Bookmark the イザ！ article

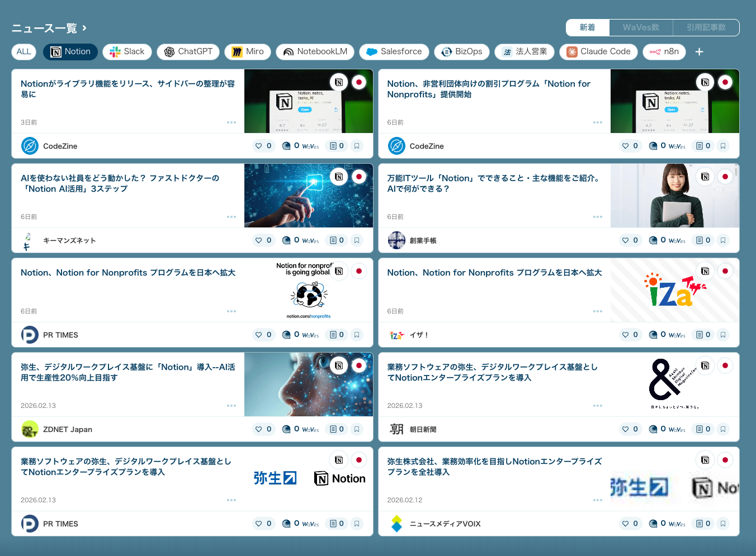tap(723, 335)
